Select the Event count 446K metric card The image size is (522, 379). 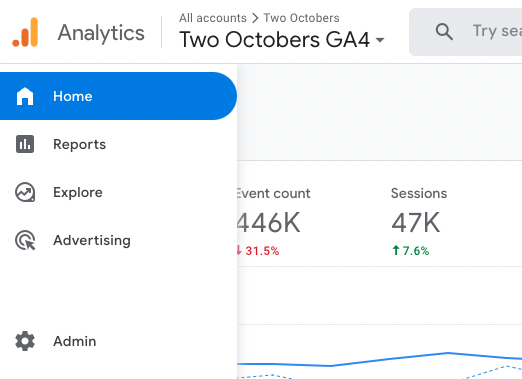click(x=273, y=222)
